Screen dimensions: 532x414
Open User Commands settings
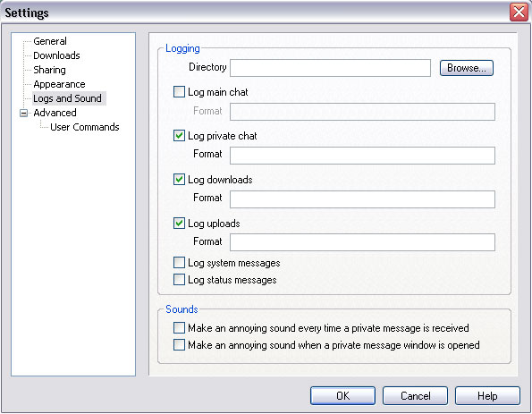[x=85, y=127]
